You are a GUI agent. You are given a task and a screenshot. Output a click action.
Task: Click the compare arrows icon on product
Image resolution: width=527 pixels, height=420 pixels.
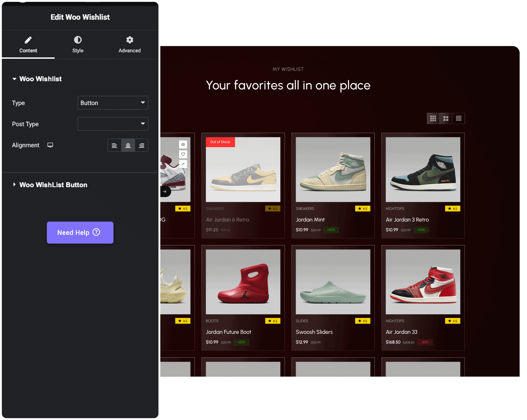pyautogui.click(x=183, y=164)
